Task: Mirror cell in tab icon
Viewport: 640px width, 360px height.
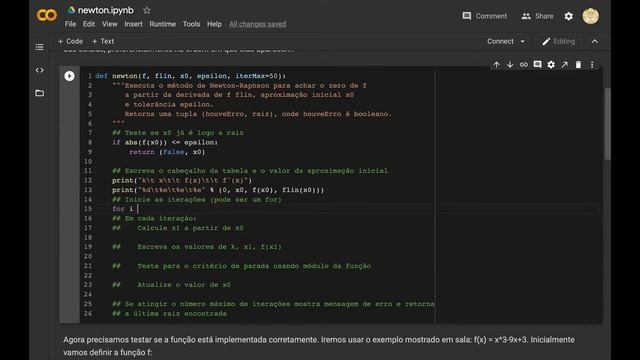Action: pyautogui.click(x=564, y=64)
